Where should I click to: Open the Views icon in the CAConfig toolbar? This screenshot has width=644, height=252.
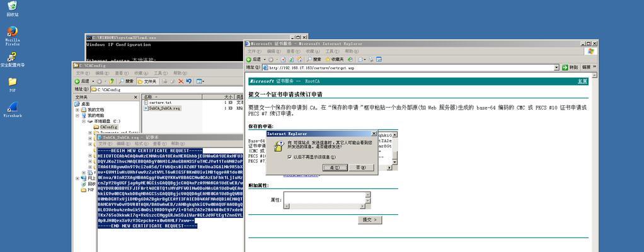pyautogui.click(x=200, y=81)
